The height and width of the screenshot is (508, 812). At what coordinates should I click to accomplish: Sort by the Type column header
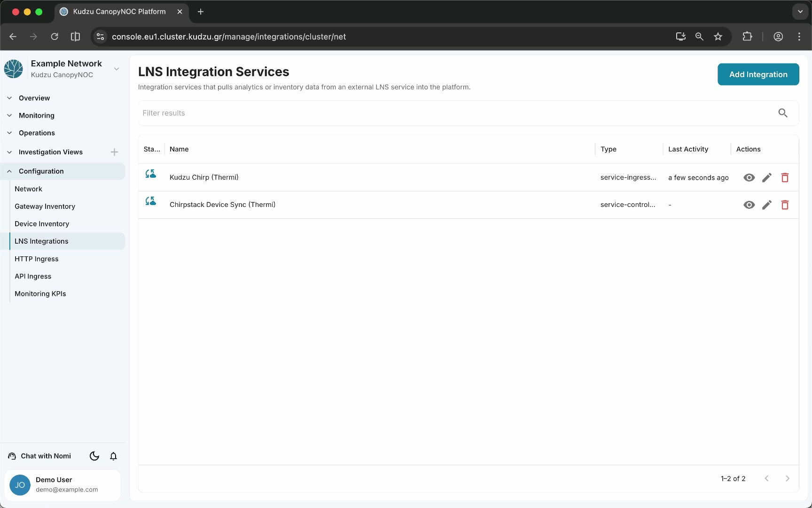(x=609, y=149)
